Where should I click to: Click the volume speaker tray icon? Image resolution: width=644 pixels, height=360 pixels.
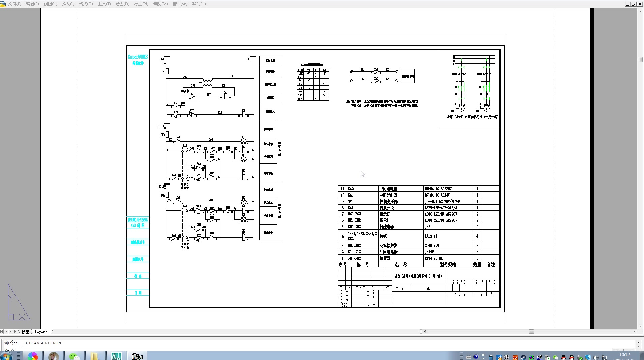596,357
